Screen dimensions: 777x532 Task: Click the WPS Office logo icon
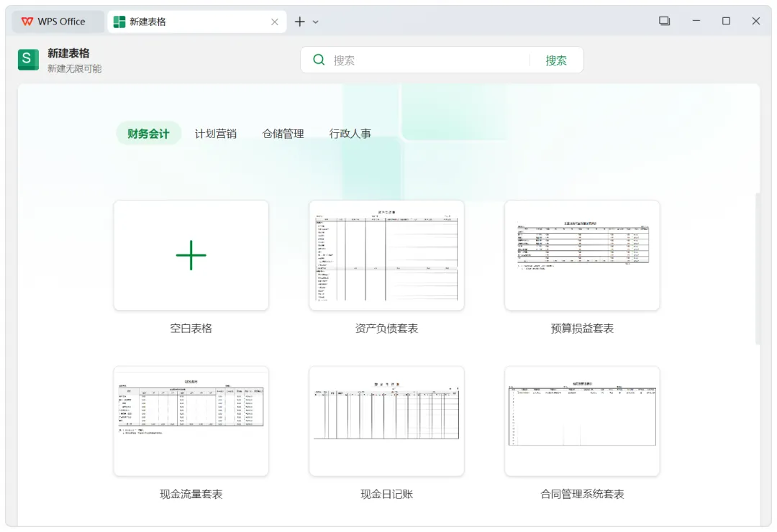[27, 22]
